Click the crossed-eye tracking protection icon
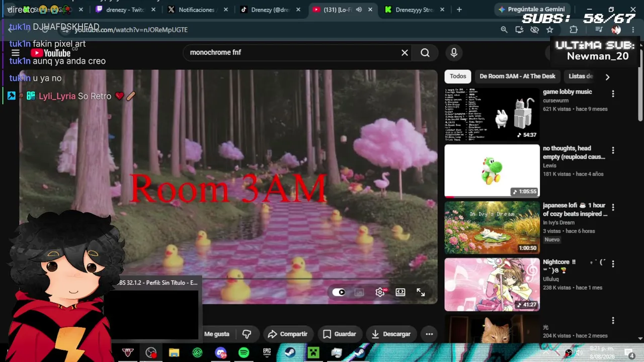 [x=534, y=30]
